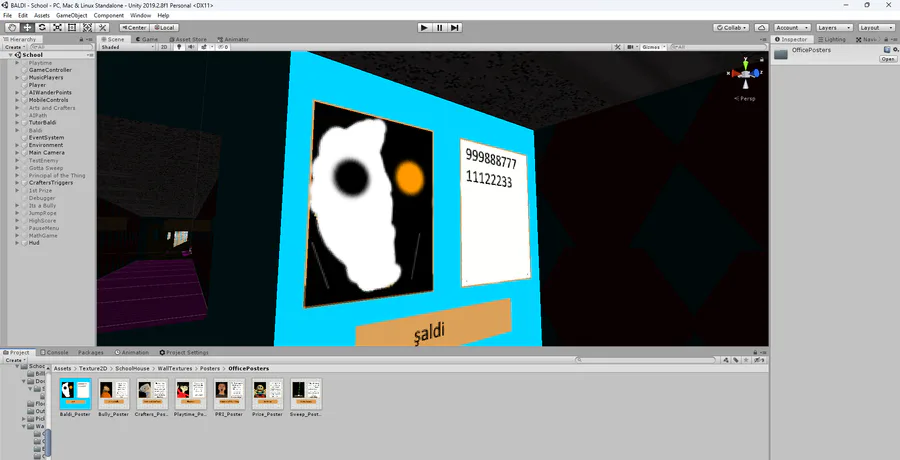
Task: Switch to the Game tab
Action: [x=146, y=40]
